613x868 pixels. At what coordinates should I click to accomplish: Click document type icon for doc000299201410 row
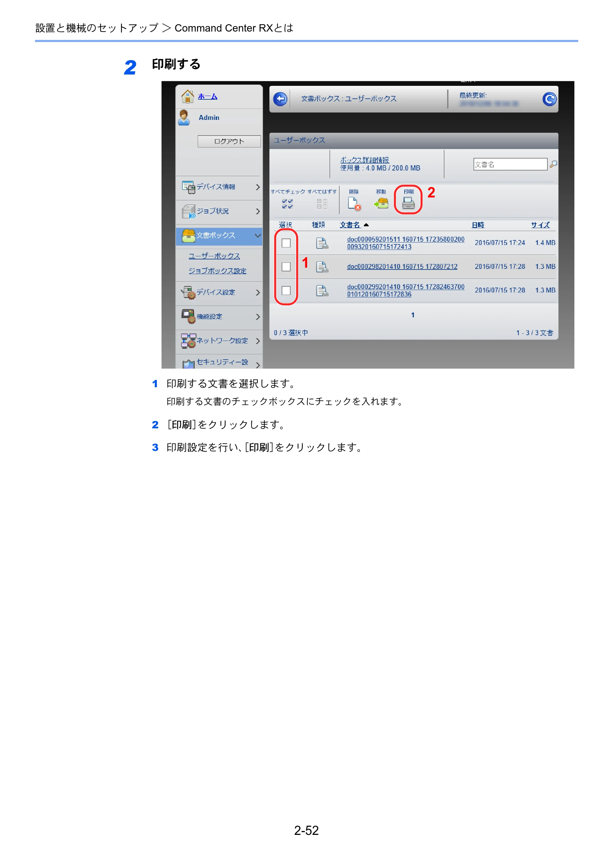[x=322, y=291]
